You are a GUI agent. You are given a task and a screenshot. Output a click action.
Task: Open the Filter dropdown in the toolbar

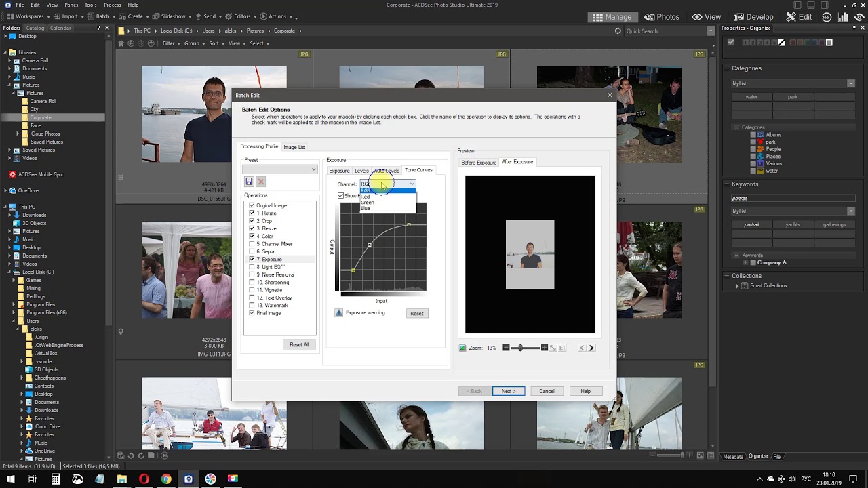171,43
